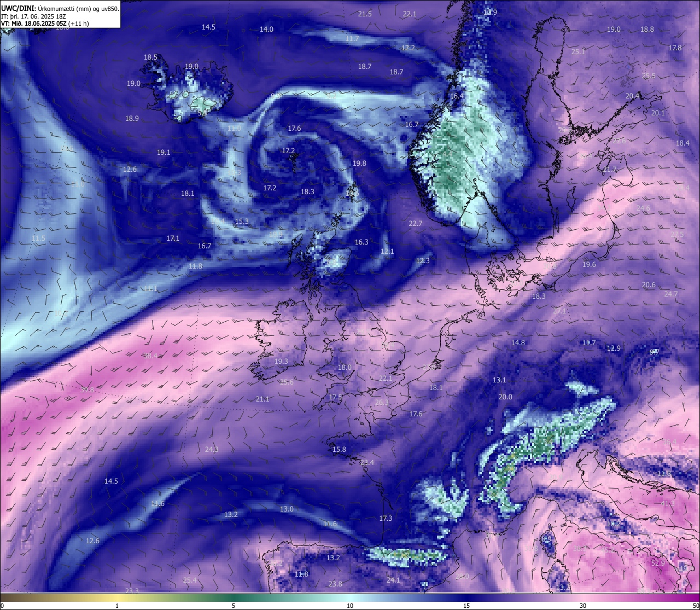Click the color scale tick label 5
Image resolution: width=700 pixels, height=610 pixels.
[x=234, y=606]
